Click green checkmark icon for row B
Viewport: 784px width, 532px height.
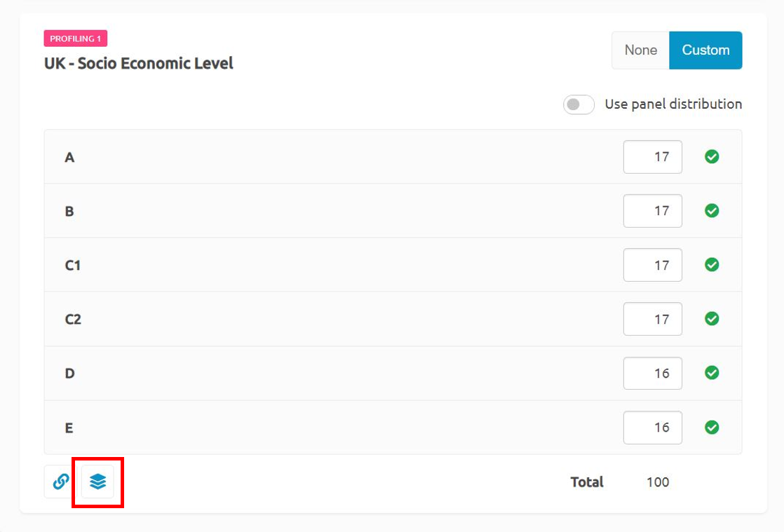712,211
